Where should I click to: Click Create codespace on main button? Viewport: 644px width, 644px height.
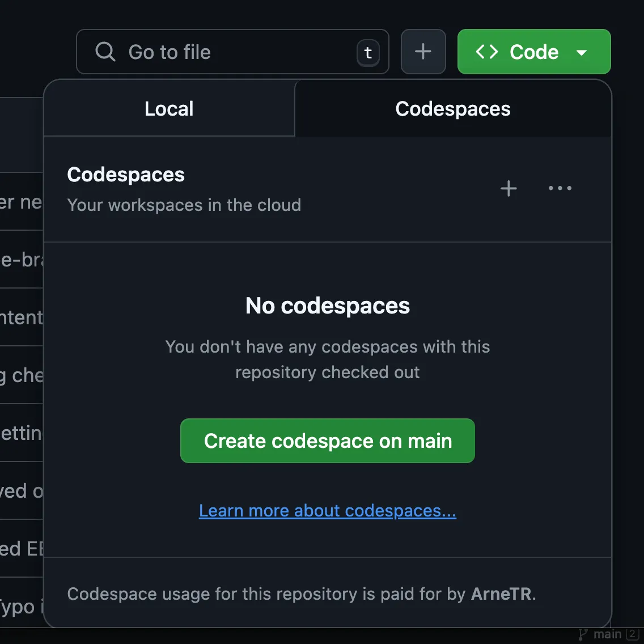(x=327, y=440)
